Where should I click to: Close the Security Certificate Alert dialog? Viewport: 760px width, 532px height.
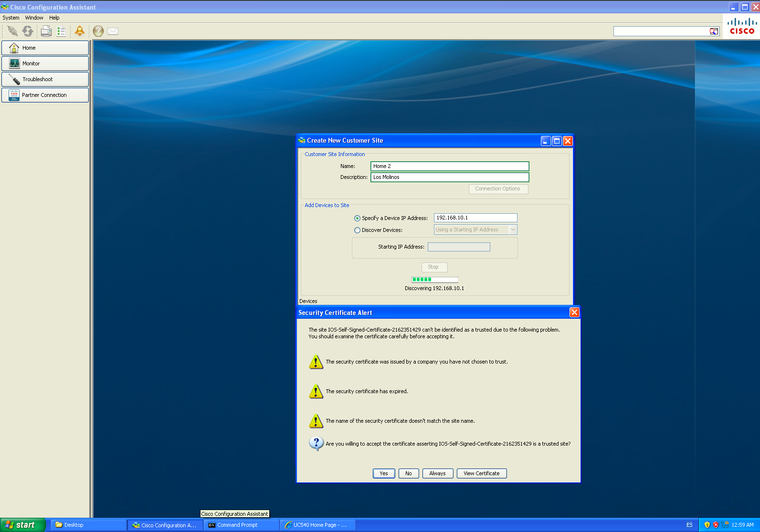[574, 313]
